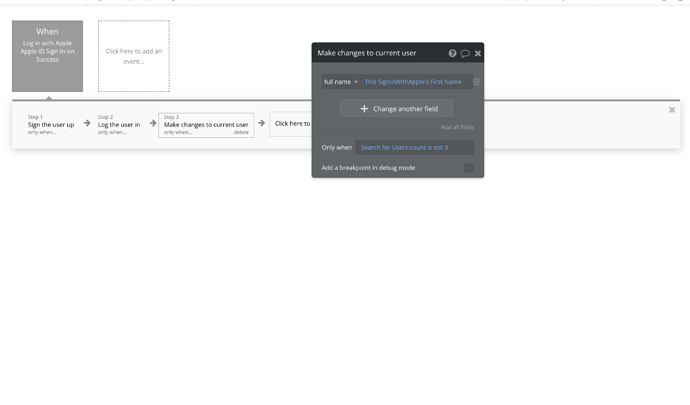Close the Make changes to current user popup

click(477, 54)
